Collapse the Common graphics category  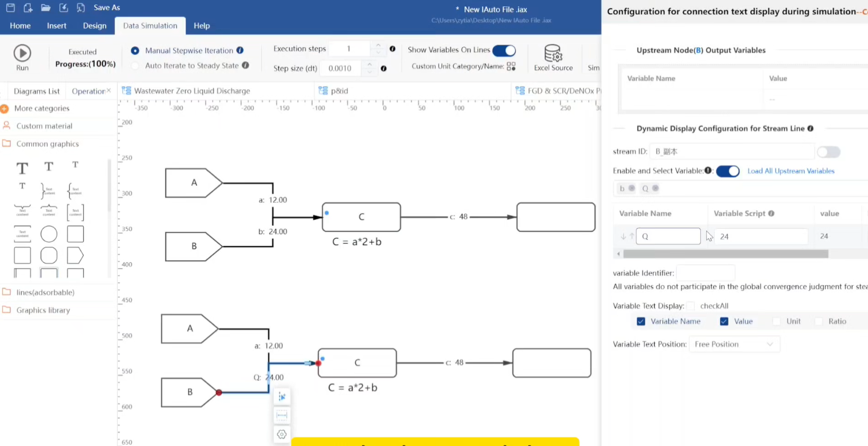[47, 144]
